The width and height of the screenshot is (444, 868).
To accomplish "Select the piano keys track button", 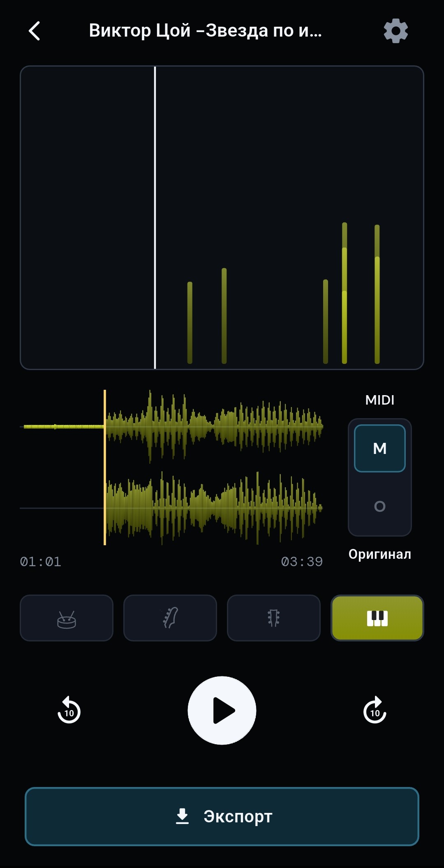I will [377, 618].
